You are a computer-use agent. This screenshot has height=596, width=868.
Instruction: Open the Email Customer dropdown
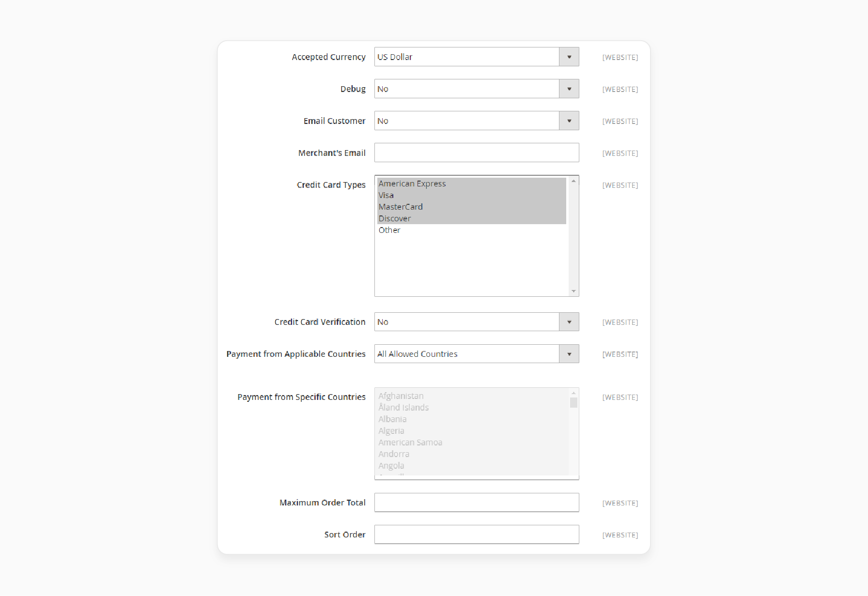[477, 121]
